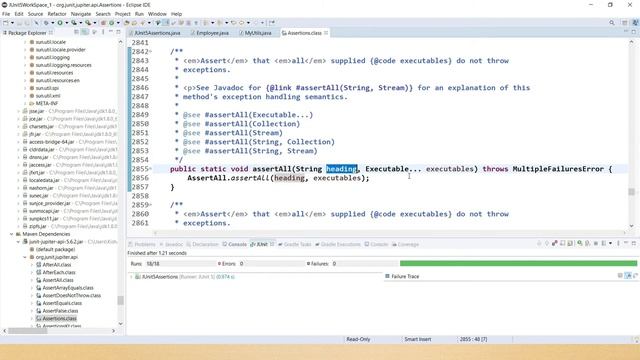Expand the JUnit5Assertions test result node
This screenshot has height=360, width=640.
(x=131, y=277)
